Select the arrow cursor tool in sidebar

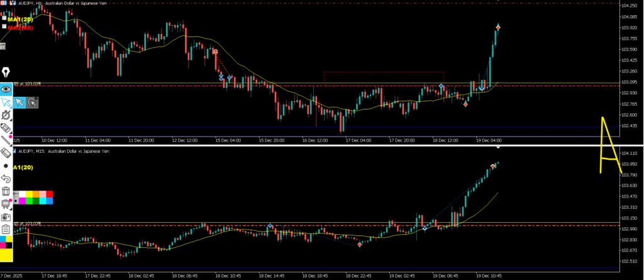pyautogui.click(x=6, y=102)
